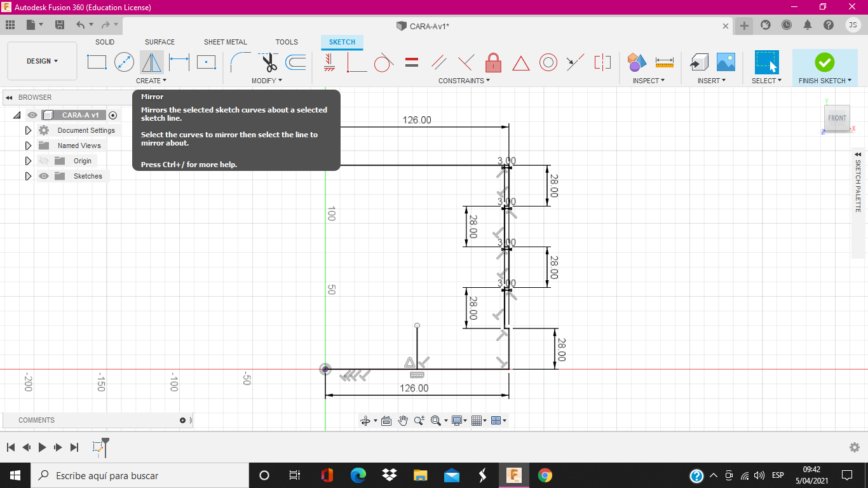Toggle visibility of the Sketches folder
The width and height of the screenshot is (868, 488).
click(43, 176)
